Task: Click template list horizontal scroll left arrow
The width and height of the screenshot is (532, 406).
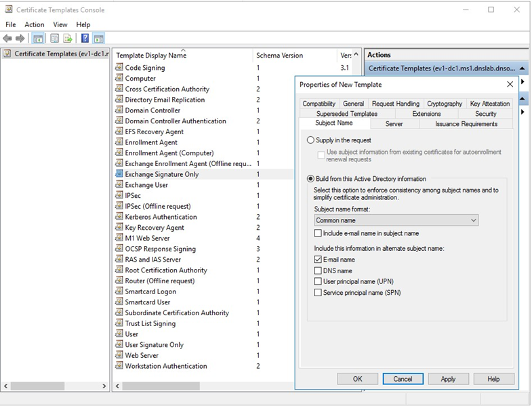Action: 117,386
